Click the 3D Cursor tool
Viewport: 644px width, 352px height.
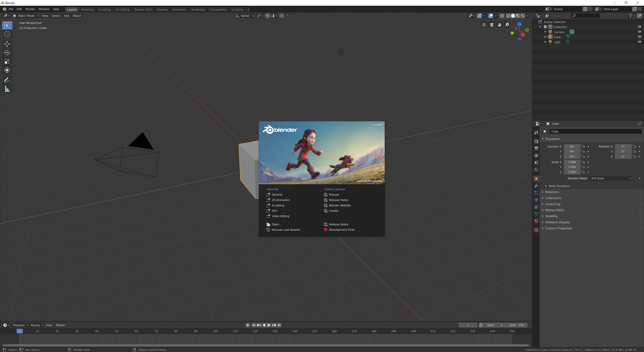point(7,34)
